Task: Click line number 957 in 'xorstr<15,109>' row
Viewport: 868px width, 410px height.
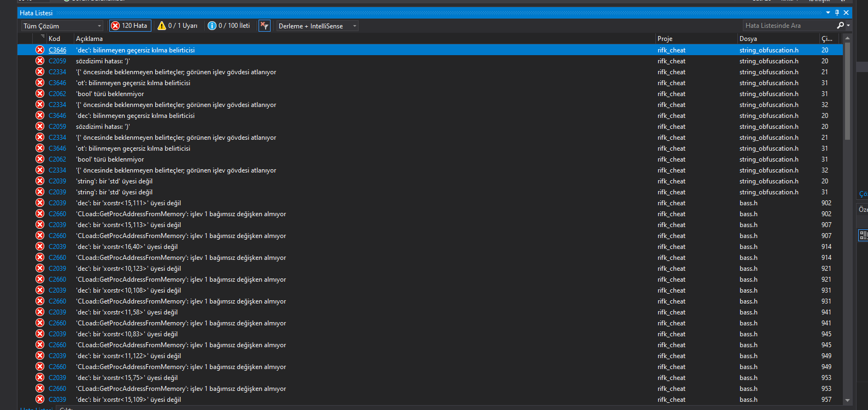Action: tap(826, 399)
